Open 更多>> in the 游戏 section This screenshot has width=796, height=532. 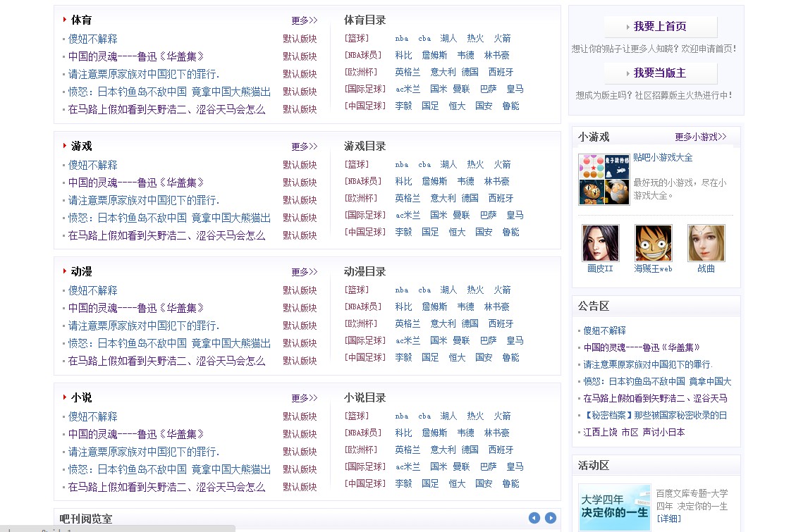click(304, 147)
